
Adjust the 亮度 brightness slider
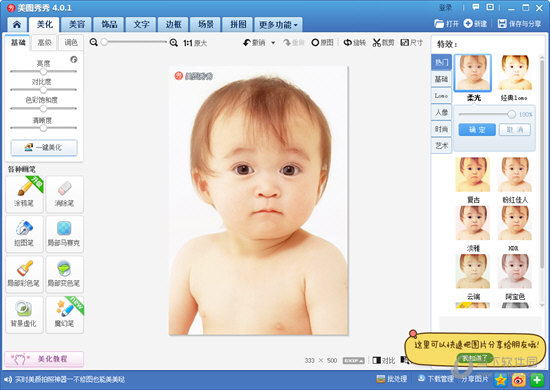pyautogui.click(x=43, y=72)
